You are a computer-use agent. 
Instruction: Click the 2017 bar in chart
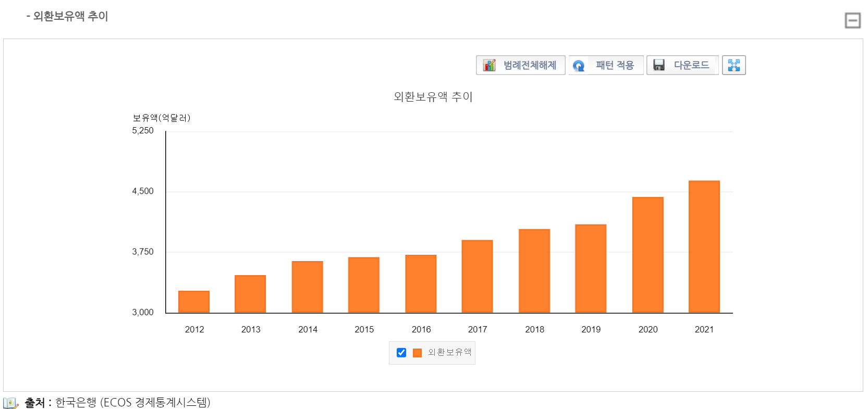[477, 277]
